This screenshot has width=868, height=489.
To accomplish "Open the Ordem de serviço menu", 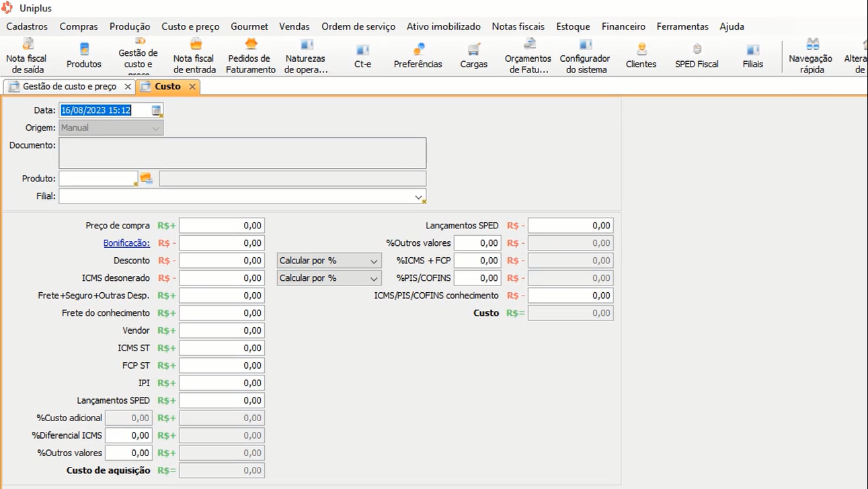I will pyautogui.click(x=358, y=27).
